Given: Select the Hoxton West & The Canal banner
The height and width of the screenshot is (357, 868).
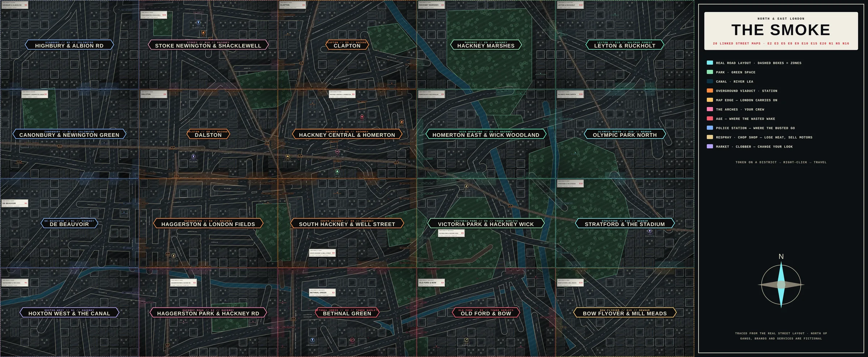Looking at the screenshot, I should point(69,313).
